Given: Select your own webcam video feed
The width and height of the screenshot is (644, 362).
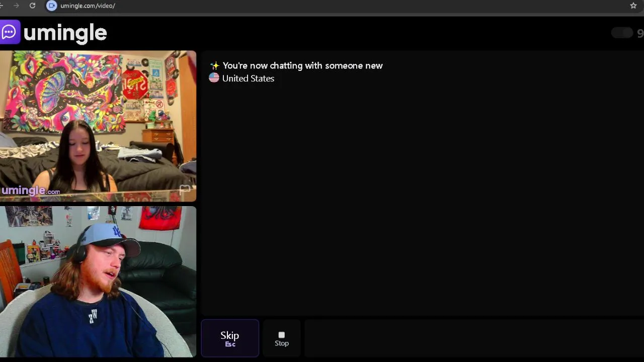Looking at the screenshot, I should point(98,282).
